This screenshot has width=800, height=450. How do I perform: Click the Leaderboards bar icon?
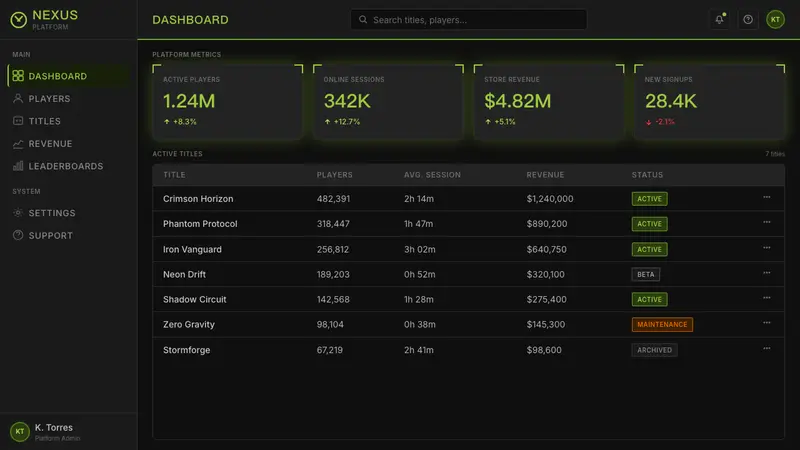pyautogui.click(x=18, y=166)
